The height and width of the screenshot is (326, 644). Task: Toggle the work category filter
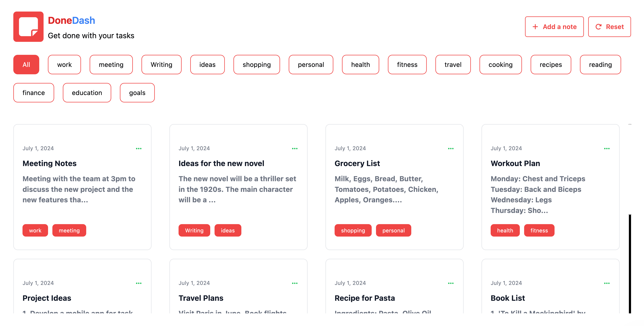pos(64,64)
